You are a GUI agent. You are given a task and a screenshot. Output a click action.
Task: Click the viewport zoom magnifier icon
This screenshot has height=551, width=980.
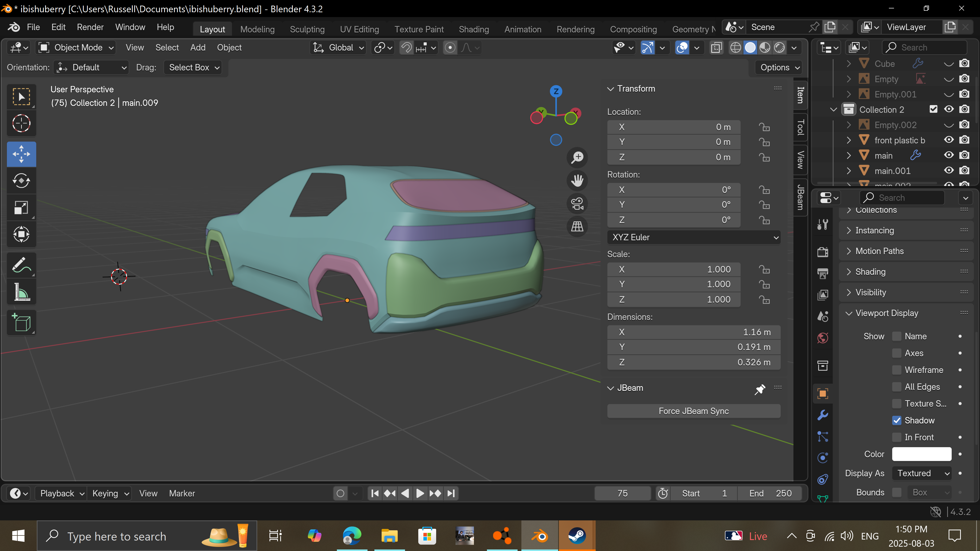click(x=578, y=157)
